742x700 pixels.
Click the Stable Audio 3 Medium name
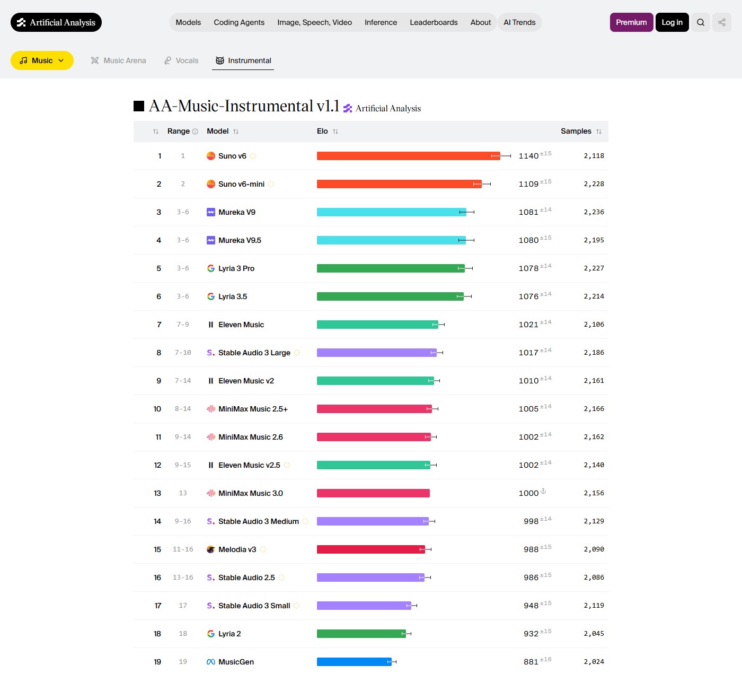[x=259, y=521]
